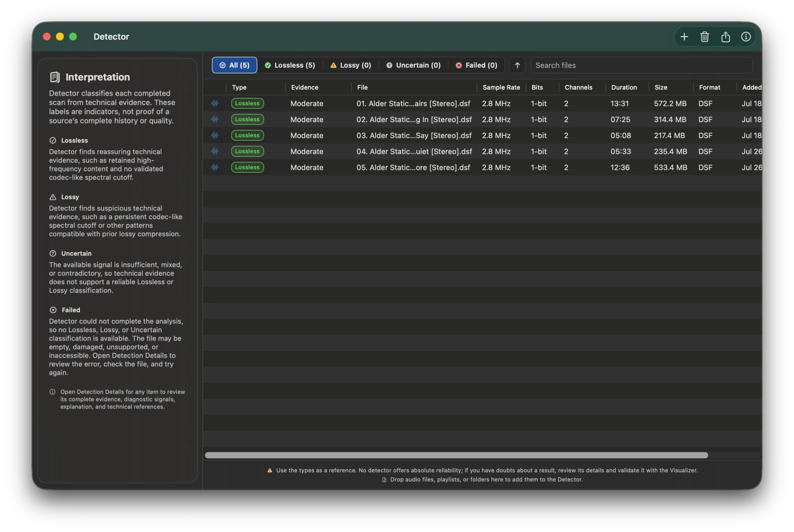The height and width of the screenshot is (532, 794).
Task: Click the trash delete icon
Action: [704, 37]
